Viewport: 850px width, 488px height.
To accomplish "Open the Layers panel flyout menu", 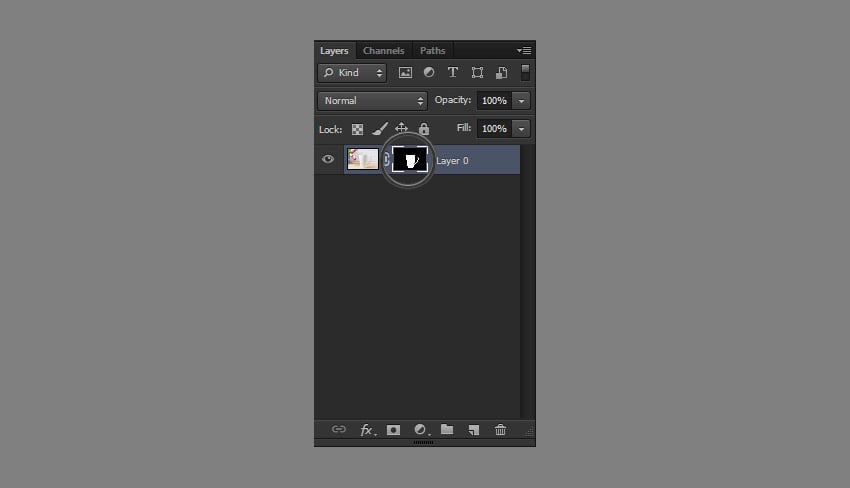I will point(524,50).
